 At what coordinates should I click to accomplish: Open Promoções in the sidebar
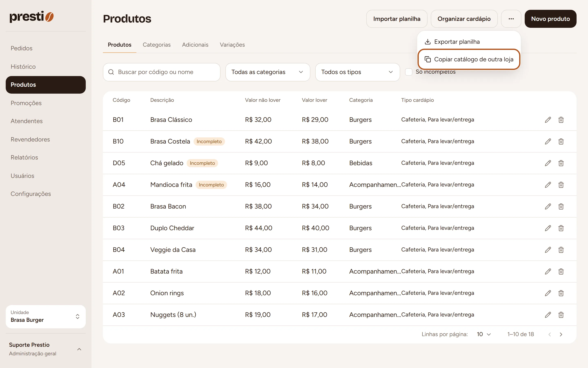click(x=46, y=103)
